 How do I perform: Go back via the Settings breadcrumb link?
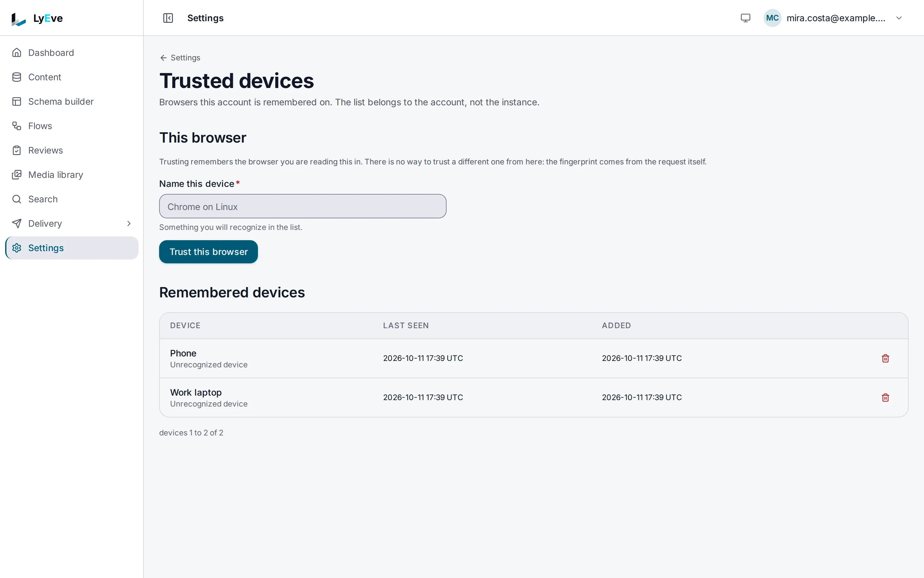click(x=180, y=58)
